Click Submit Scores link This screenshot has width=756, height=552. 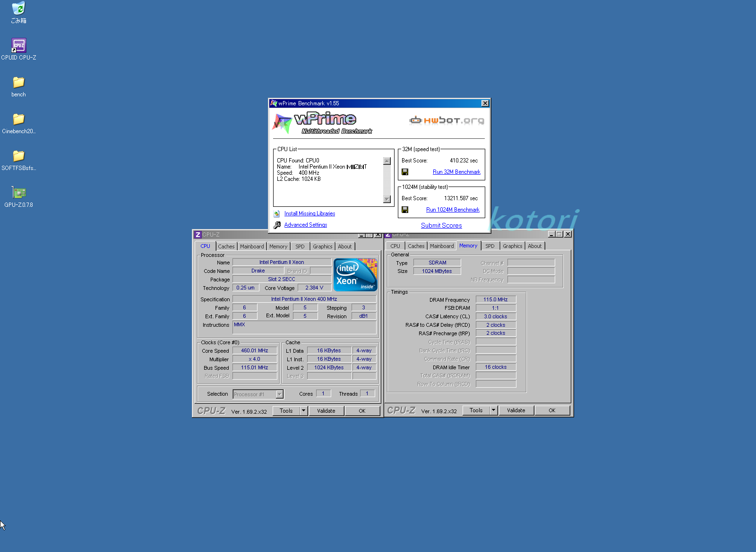[441, 225]
